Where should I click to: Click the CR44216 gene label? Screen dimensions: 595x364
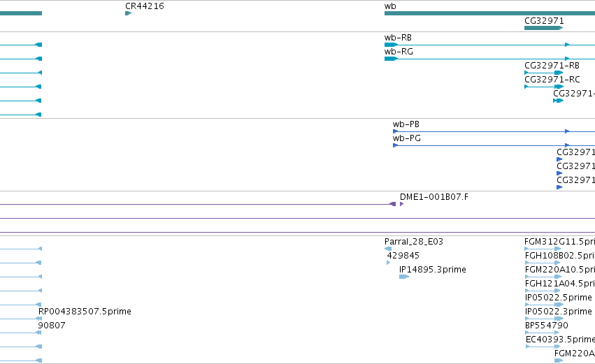pos(145,6)
